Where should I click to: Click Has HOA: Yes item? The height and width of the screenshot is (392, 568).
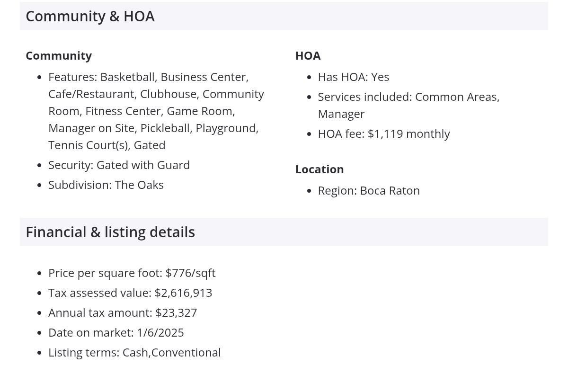[x=354, y=77]
